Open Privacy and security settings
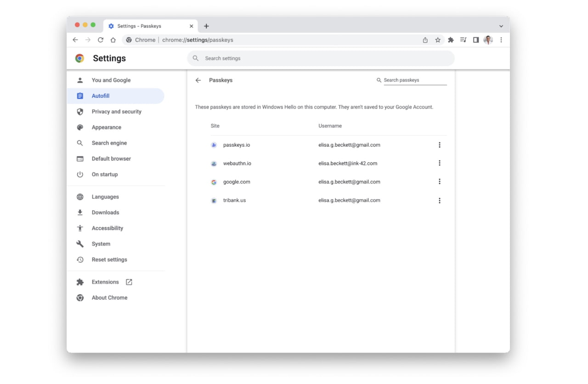This screenshot has height=384, width=588. point(117,111)
